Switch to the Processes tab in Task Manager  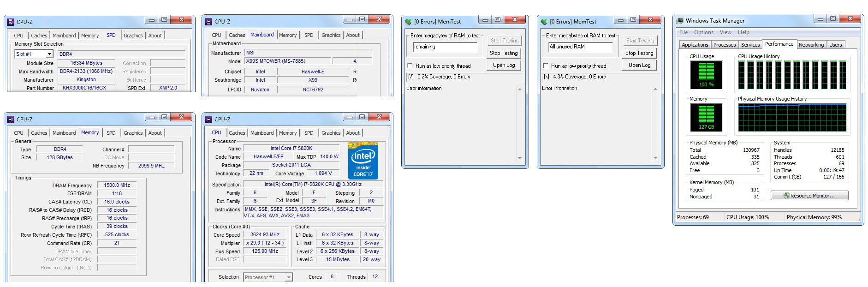coord(725,45)
